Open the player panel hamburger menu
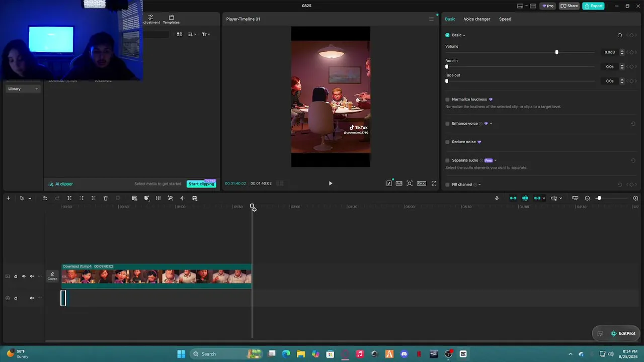Screen dimensions: 644x362 [x=431, y=19]
